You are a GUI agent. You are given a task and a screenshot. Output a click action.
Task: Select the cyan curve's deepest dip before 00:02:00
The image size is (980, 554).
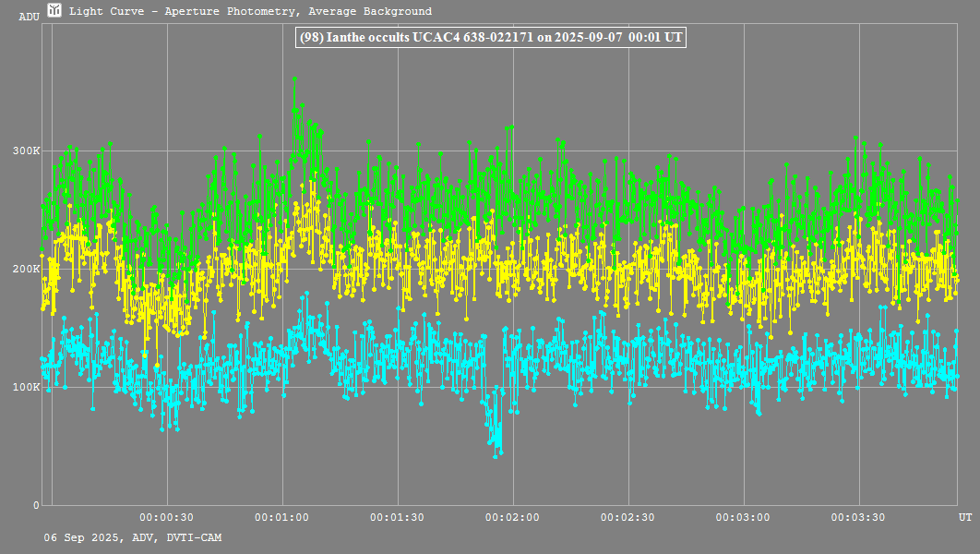tap(496, 456)
